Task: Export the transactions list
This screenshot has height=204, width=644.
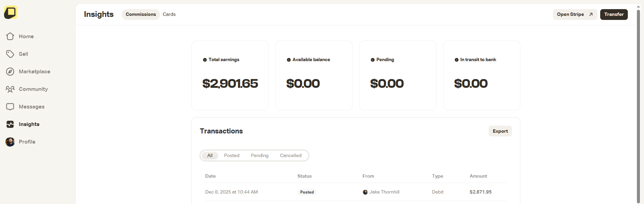Action: tap(500, 131)
